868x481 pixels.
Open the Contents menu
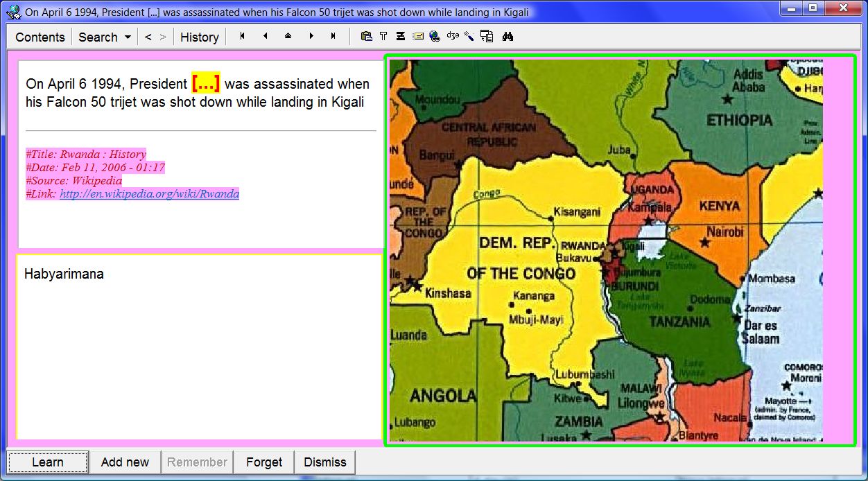tap(40, 37)
